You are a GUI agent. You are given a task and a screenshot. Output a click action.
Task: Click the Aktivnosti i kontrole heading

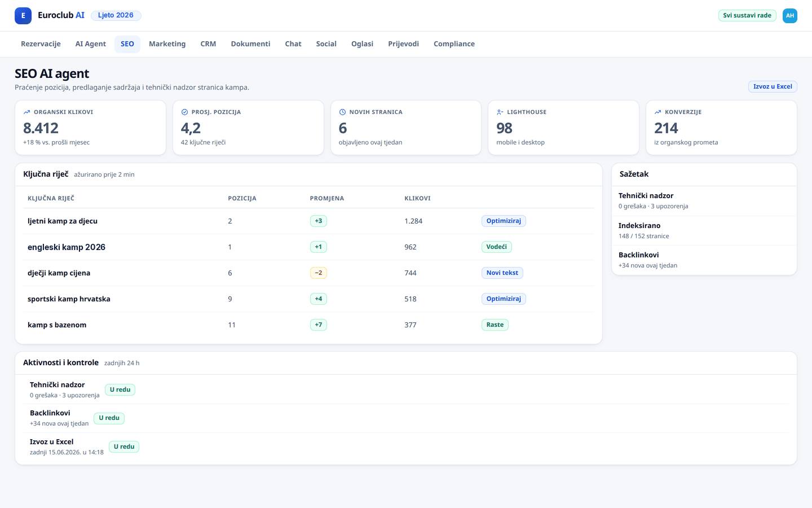61,362
